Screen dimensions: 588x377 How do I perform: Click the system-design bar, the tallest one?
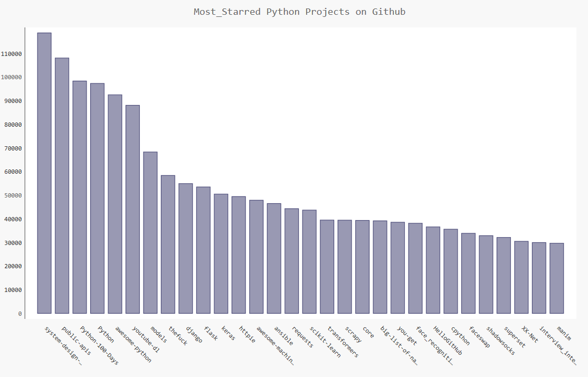(x=44, y=173)
